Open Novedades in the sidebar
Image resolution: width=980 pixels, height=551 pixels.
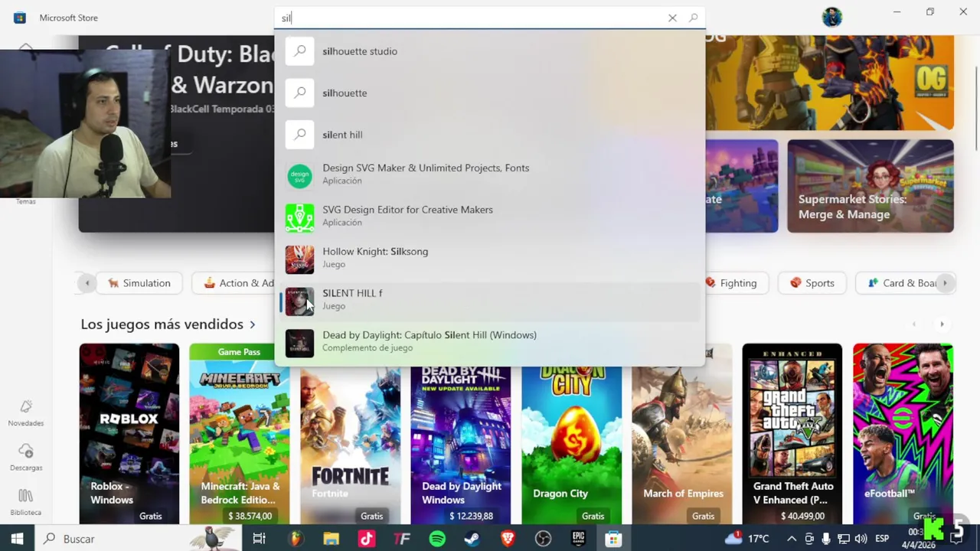(x=26, y=412)
